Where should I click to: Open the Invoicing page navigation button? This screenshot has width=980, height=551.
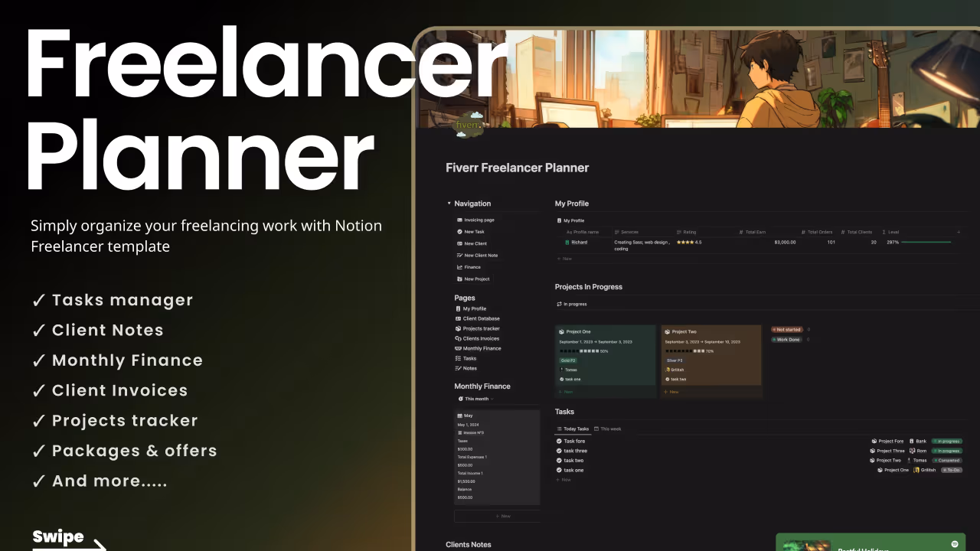click(x=475, y=220)
